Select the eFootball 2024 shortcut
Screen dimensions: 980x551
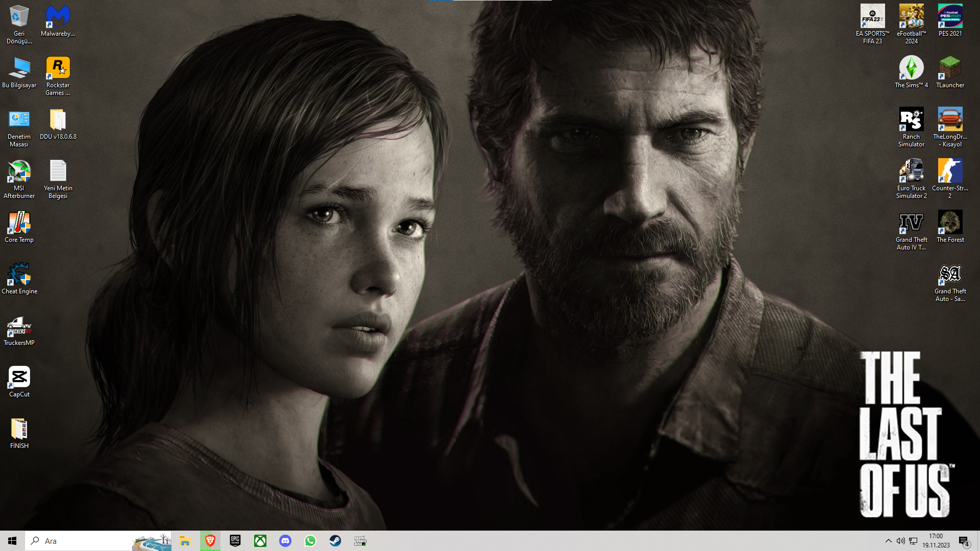click(x=911, y=24)
